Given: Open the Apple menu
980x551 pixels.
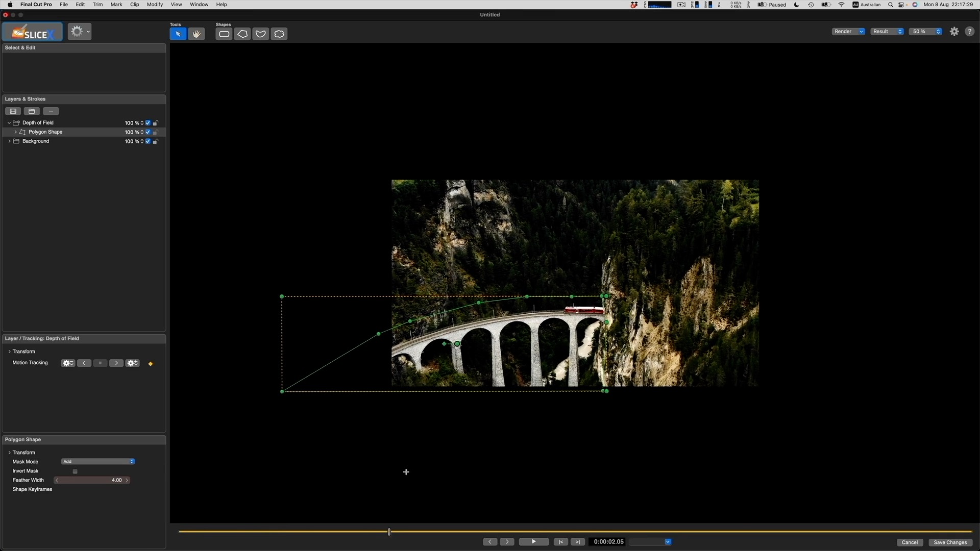Looking at the screenshot, I should click(10, 5).
